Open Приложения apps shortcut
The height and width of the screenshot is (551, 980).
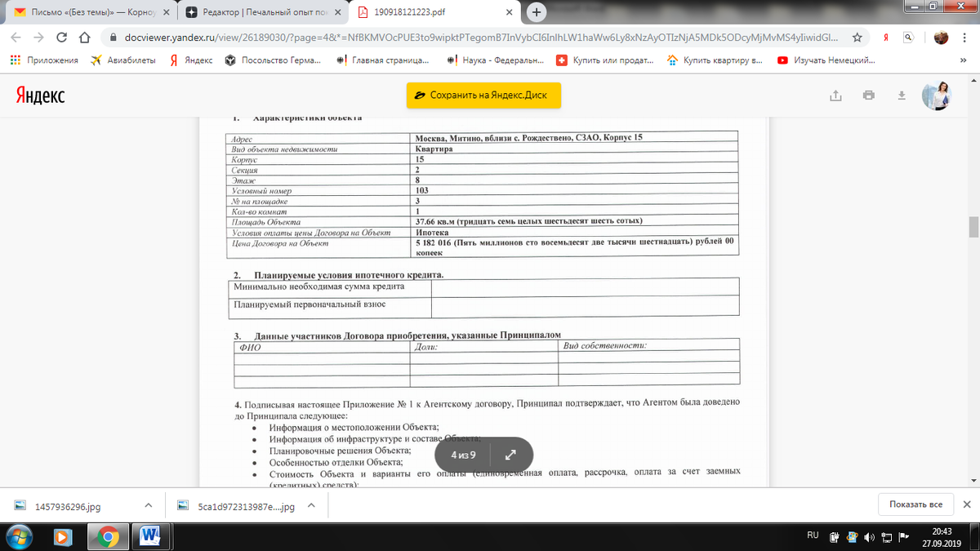point(44,60)
